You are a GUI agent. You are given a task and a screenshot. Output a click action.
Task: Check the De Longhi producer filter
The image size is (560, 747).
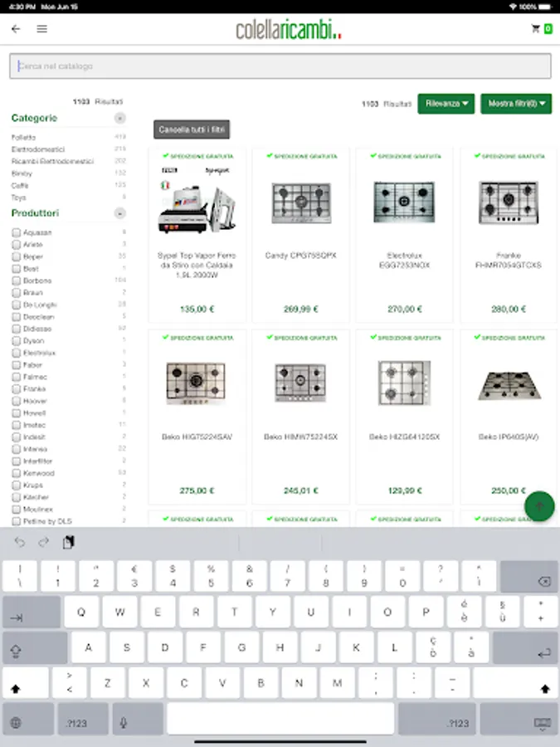click(17, 305)
